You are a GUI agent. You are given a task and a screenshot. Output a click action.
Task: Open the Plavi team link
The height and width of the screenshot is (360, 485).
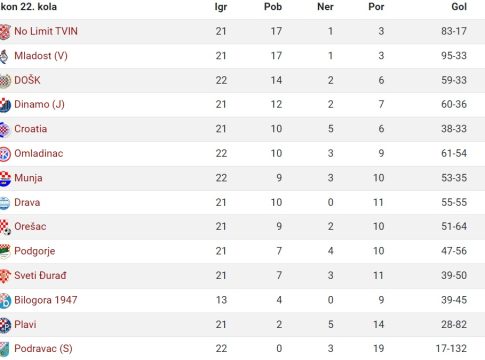pyautogui.click(x=25, y=324)
